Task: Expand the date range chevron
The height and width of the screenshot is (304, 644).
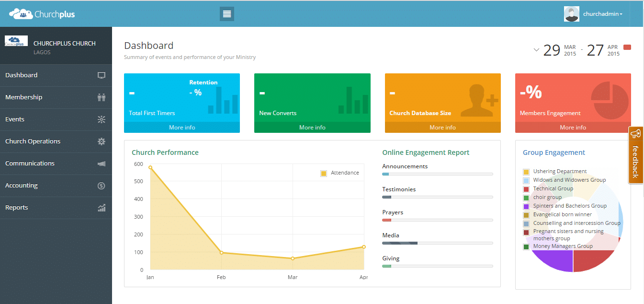Action: (536, 49)
